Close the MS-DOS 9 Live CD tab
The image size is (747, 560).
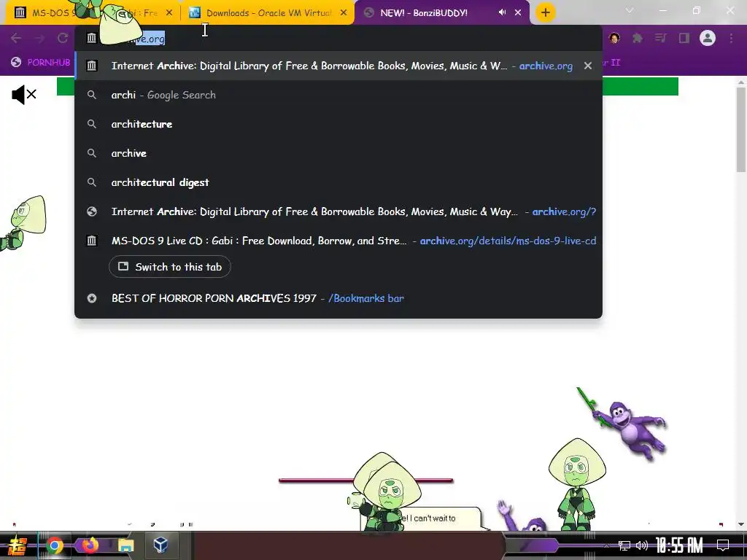pyautogui.click(x=169, y=13)
